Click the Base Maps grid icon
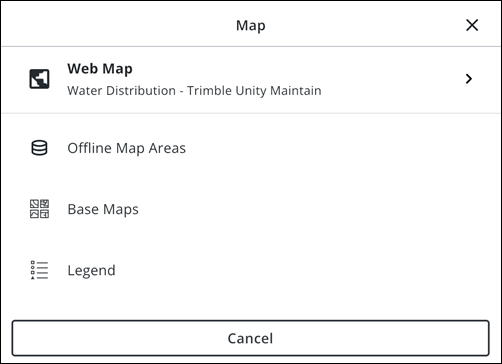The image size is (502, 364). pos(39,209)
